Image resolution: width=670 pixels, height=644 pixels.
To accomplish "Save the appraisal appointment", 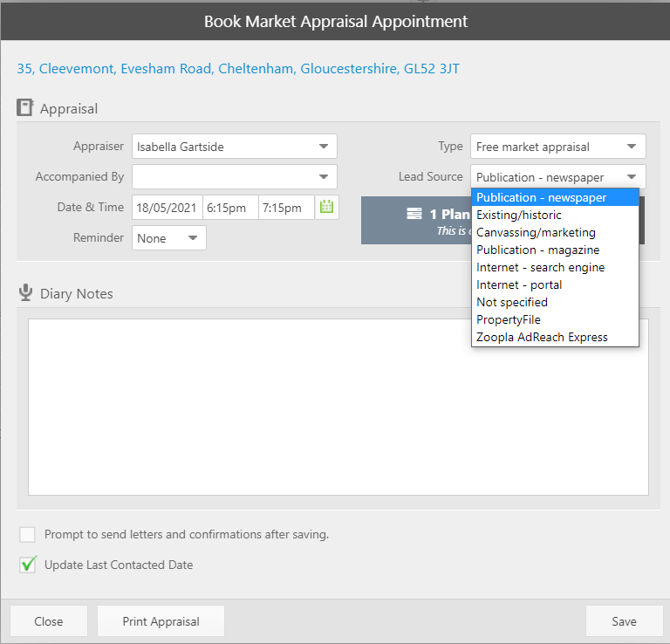I will coord(624,621).
